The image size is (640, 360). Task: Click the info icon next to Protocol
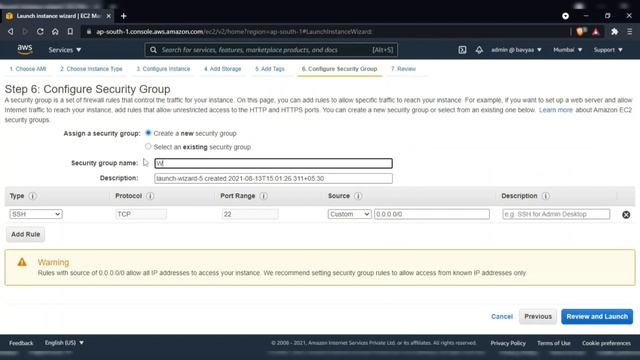point(150,196)
